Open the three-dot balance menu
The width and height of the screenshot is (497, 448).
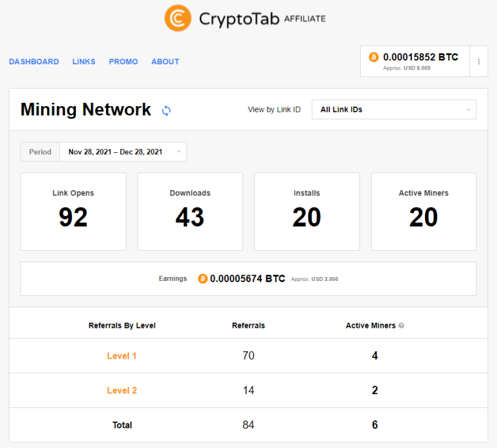478,62
